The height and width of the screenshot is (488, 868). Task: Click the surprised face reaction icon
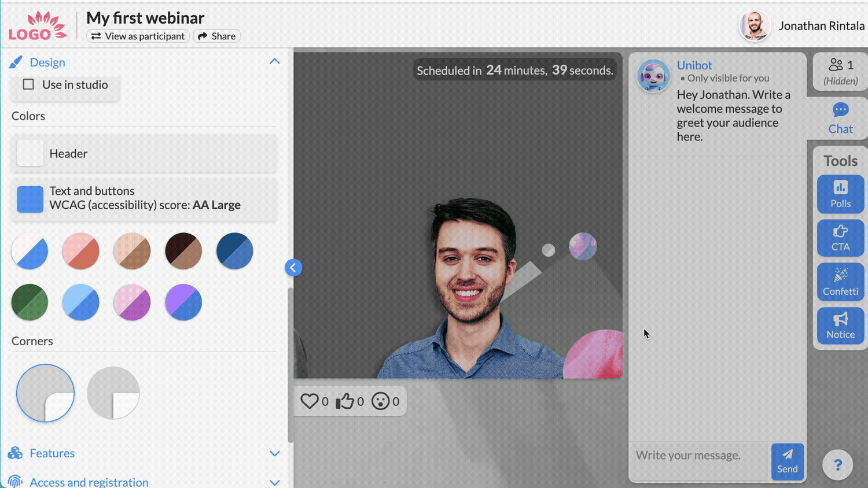380,401
